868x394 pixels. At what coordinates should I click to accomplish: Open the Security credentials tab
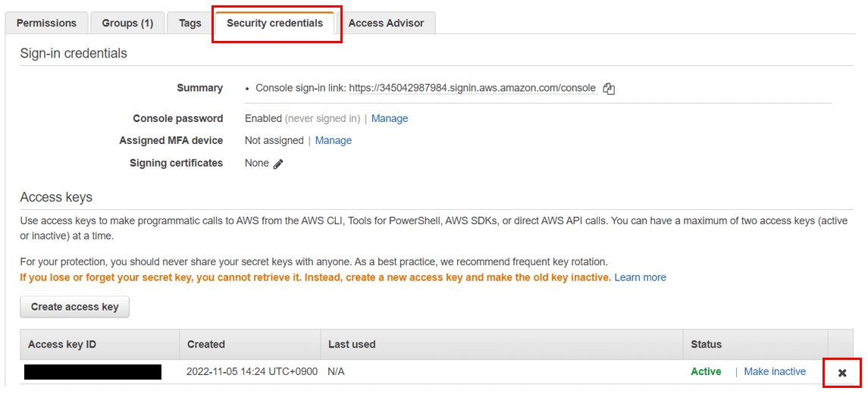(x=275, y=23)
